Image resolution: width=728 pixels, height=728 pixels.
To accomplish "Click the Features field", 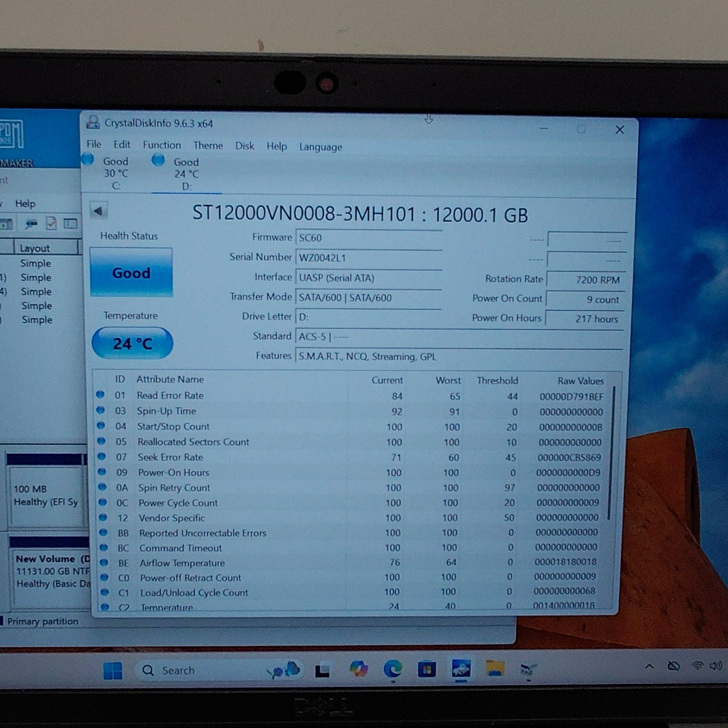I will tap(459, 356).
